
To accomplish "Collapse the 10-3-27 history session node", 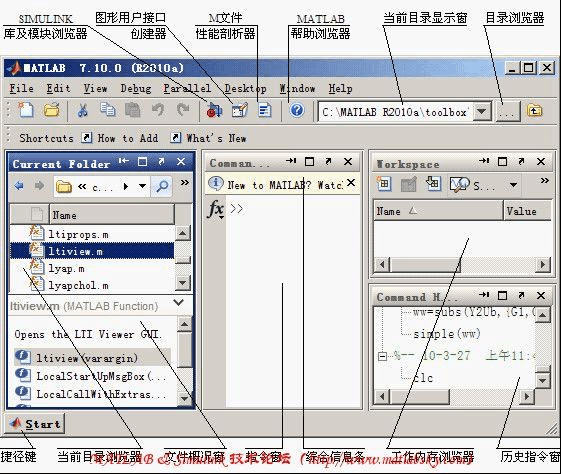I will coord(382,356).
